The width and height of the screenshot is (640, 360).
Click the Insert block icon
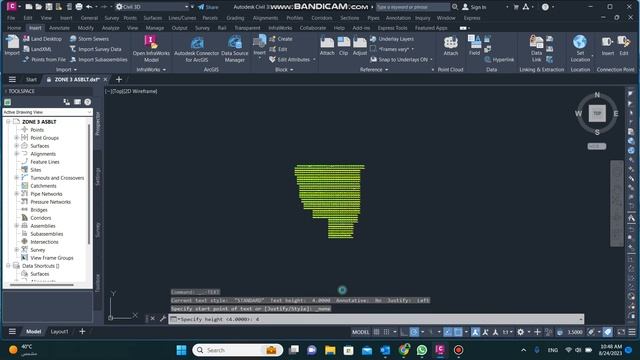point(259,45)
